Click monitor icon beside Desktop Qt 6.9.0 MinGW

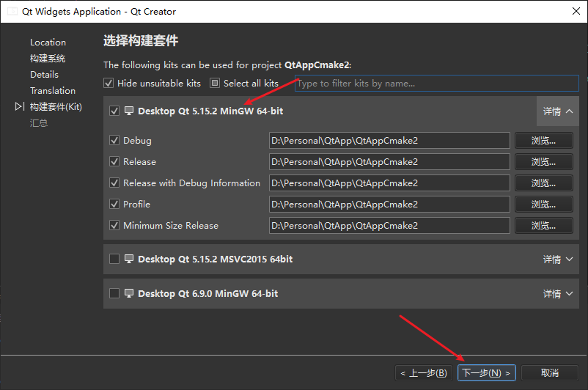tap(129, 293)
